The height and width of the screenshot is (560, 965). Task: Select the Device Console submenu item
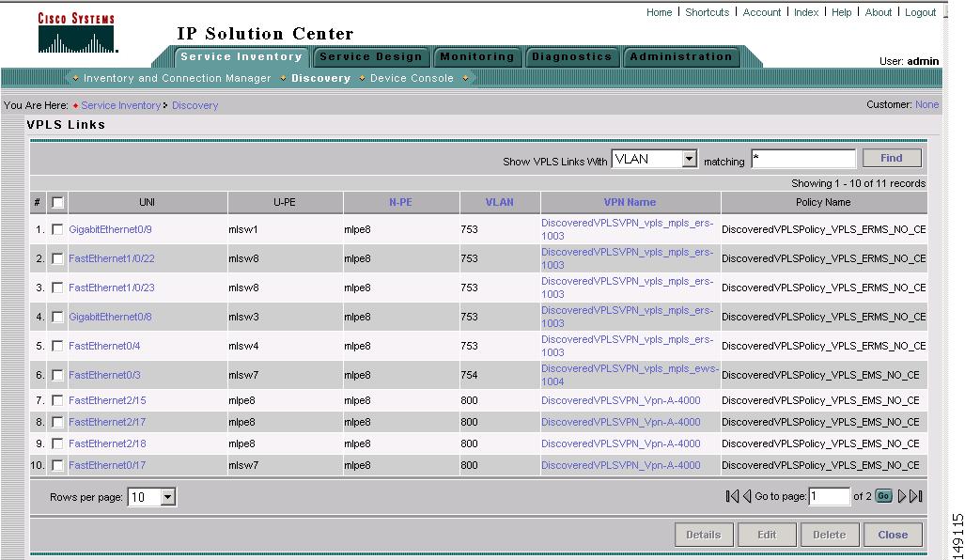(412, 78)
